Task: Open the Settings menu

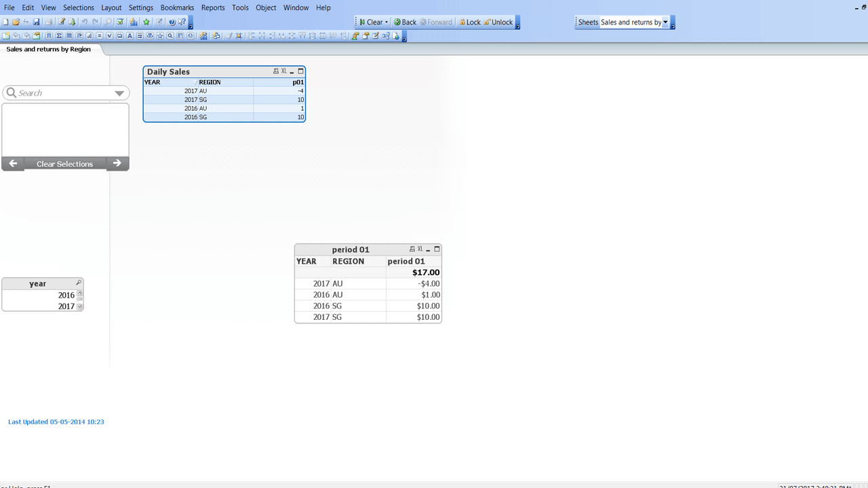Action: (141, 7)
